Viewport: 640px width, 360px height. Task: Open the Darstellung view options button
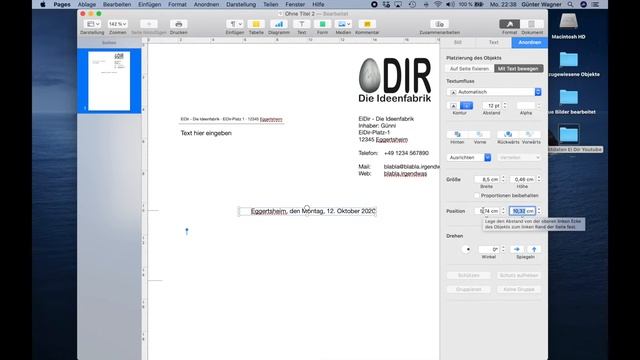(93, 24)
